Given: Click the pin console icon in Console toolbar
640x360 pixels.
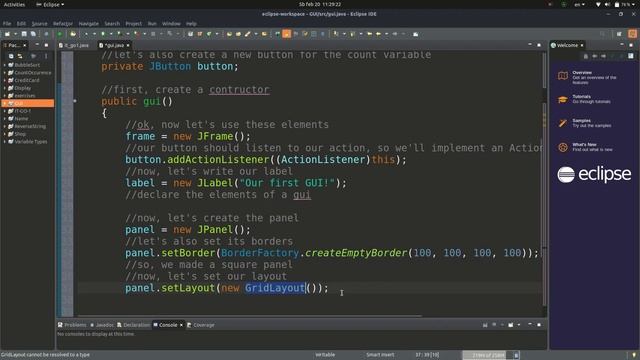Looking at the screenshot, I should (485, 325).
